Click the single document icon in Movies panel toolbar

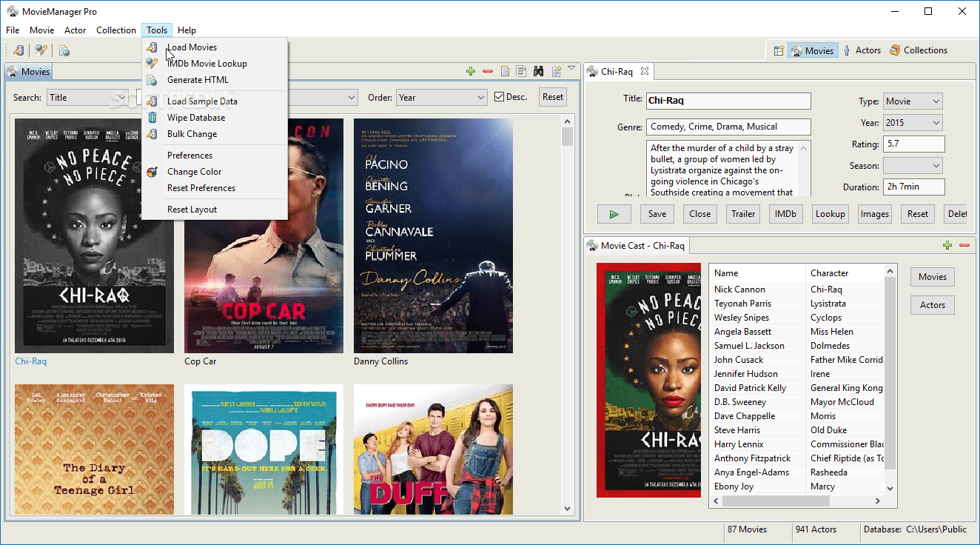[x=505, y=71]
